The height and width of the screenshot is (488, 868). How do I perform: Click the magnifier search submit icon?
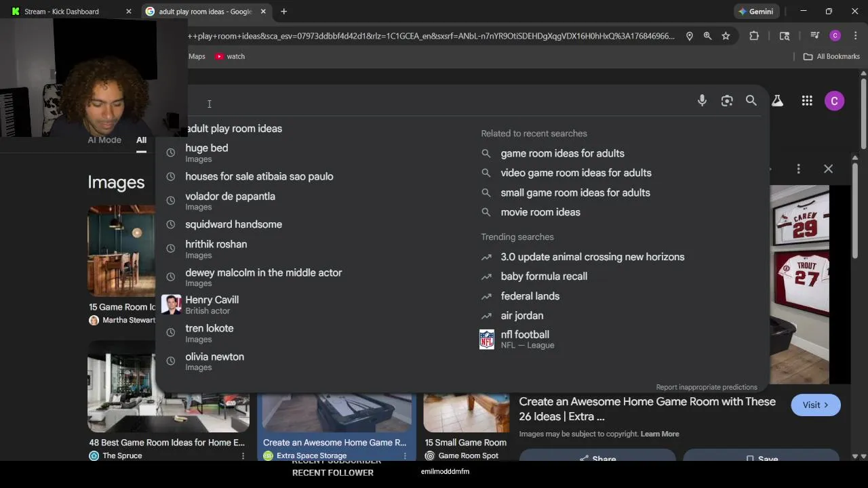(751, 100)
